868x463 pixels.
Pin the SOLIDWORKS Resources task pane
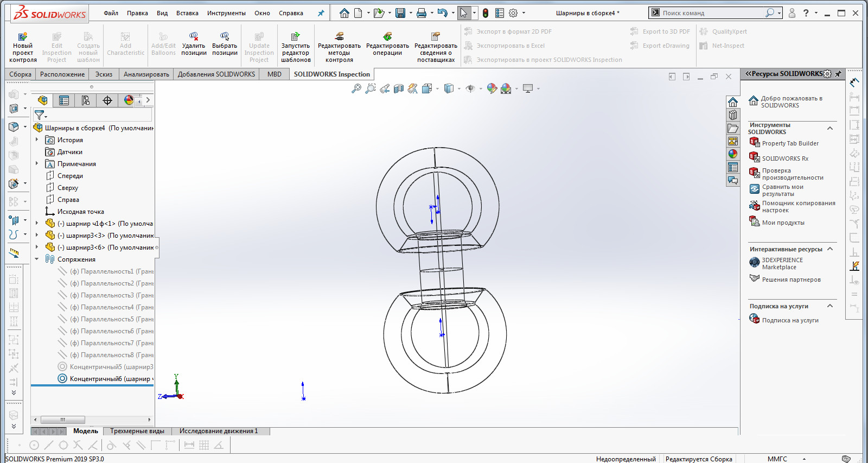click(x=839, y=74)
